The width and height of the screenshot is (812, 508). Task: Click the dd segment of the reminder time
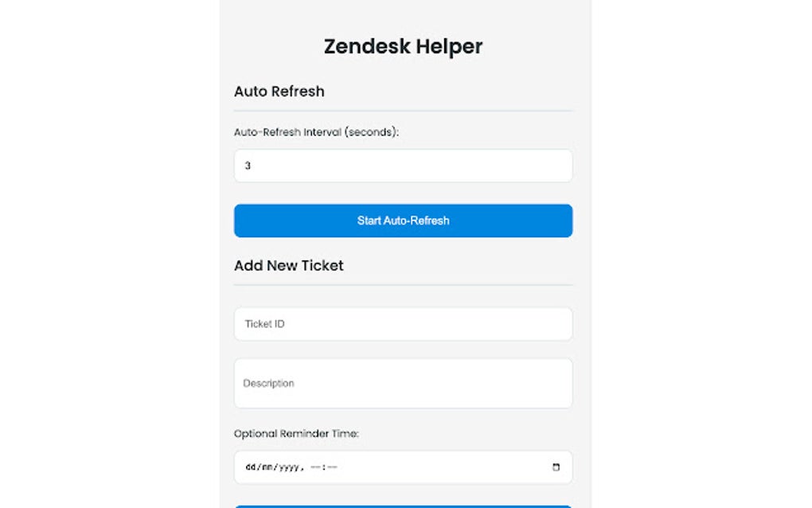(249, 467)
